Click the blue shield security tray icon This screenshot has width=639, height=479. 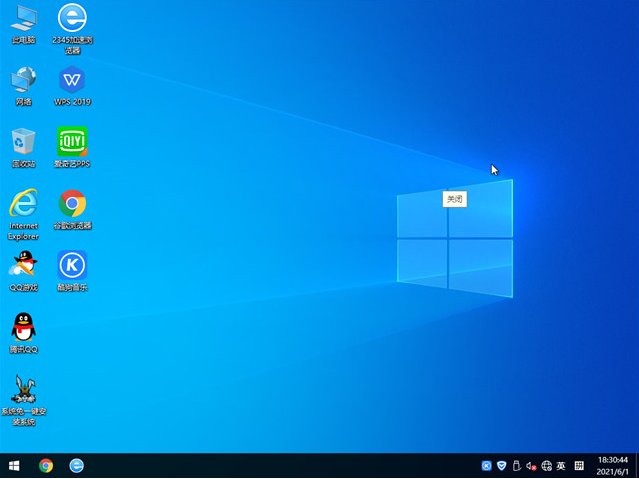pos(502,466)
